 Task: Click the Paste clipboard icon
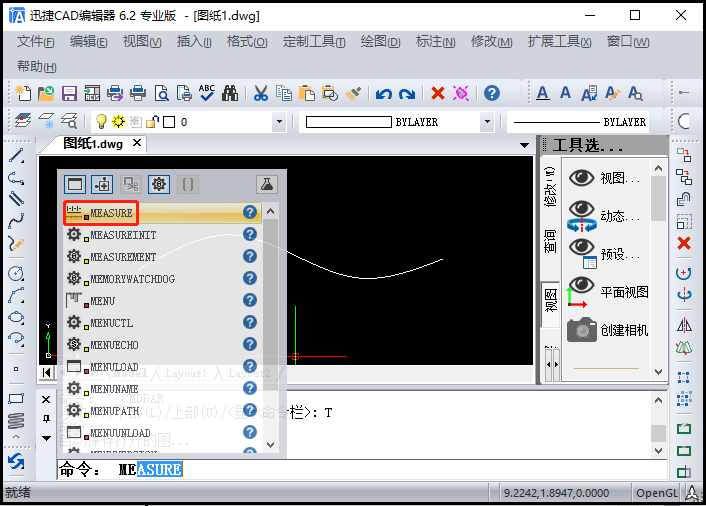(307, 93)
